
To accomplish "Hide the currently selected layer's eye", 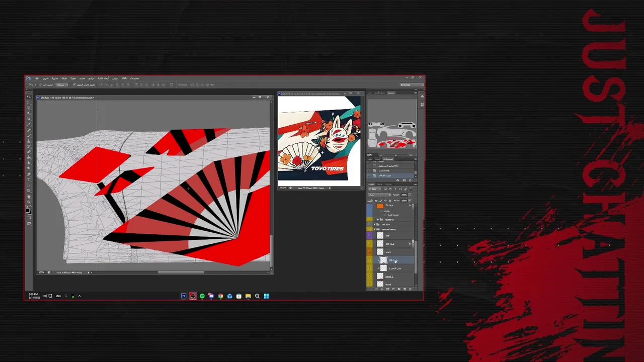I will pos(370,260).
